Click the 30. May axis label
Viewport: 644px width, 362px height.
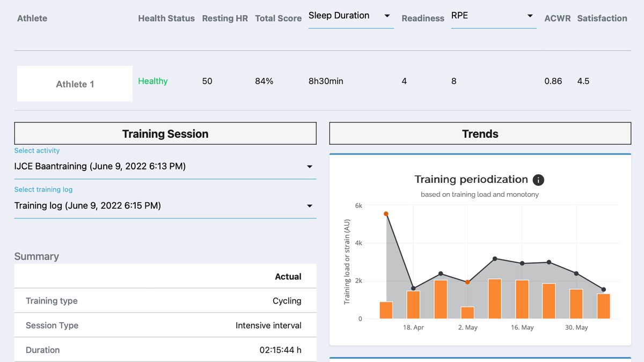(577, 328)
